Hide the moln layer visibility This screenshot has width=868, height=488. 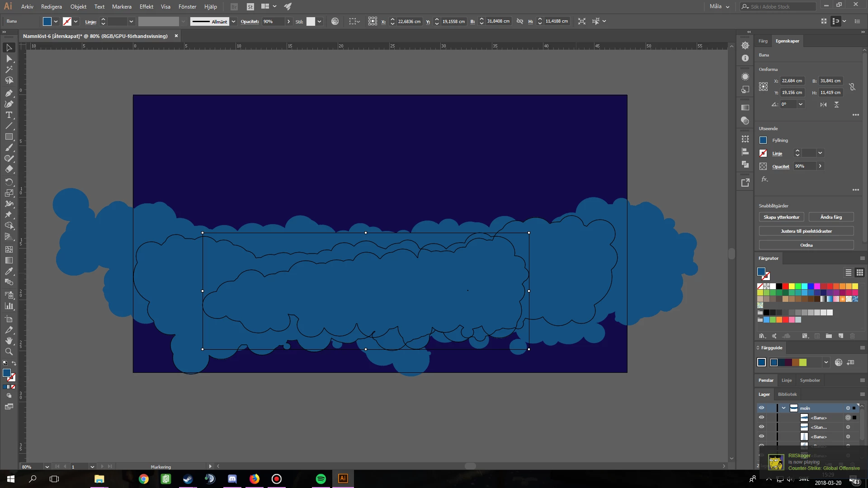[x=761, y=408]
